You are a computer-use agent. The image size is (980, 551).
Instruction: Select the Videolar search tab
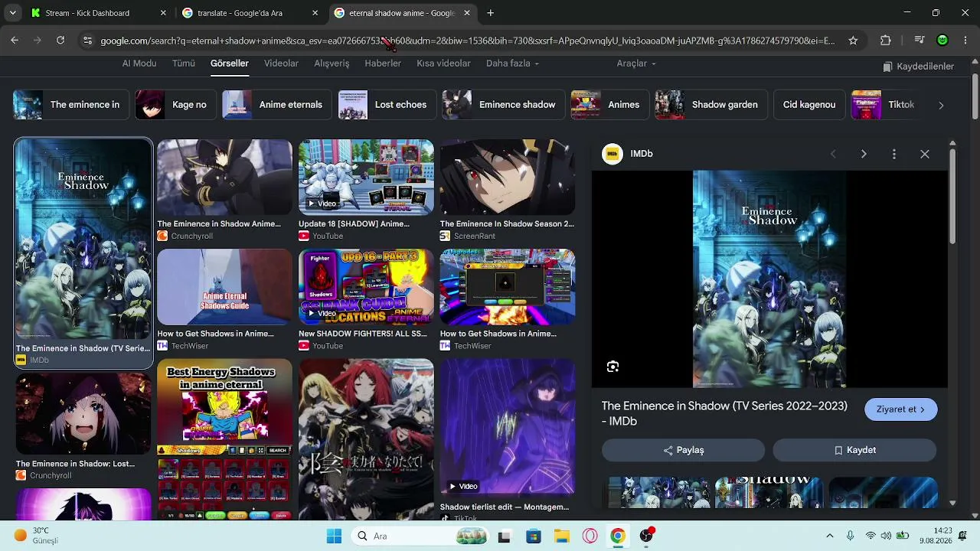[281, 64]
